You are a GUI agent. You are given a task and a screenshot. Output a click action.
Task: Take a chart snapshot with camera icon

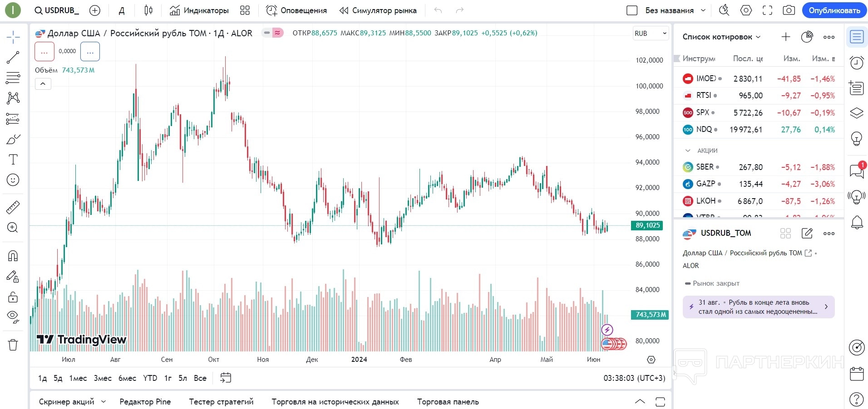[x=789, y=10]
